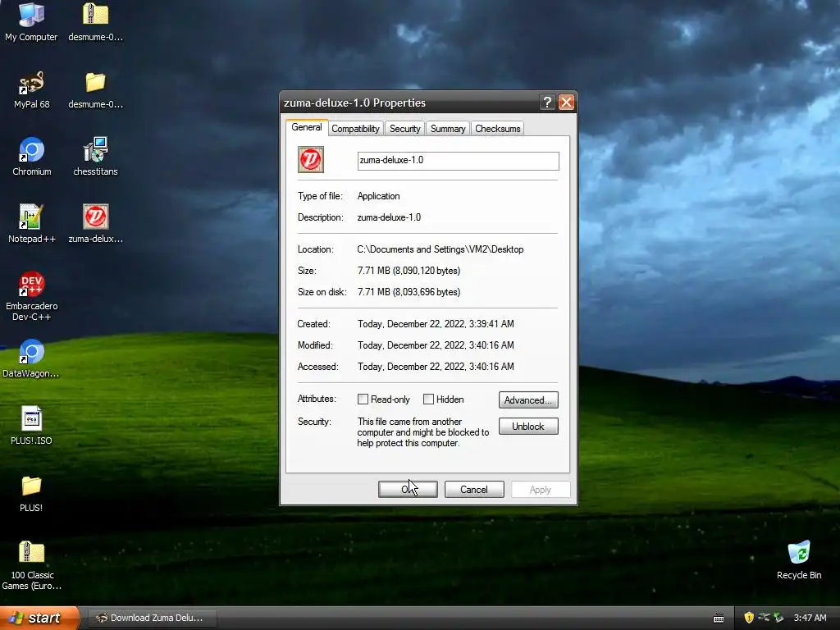Select the zuma-deluxe desktop icon
Screen dimensions: 840x630
tap(95, 225)
